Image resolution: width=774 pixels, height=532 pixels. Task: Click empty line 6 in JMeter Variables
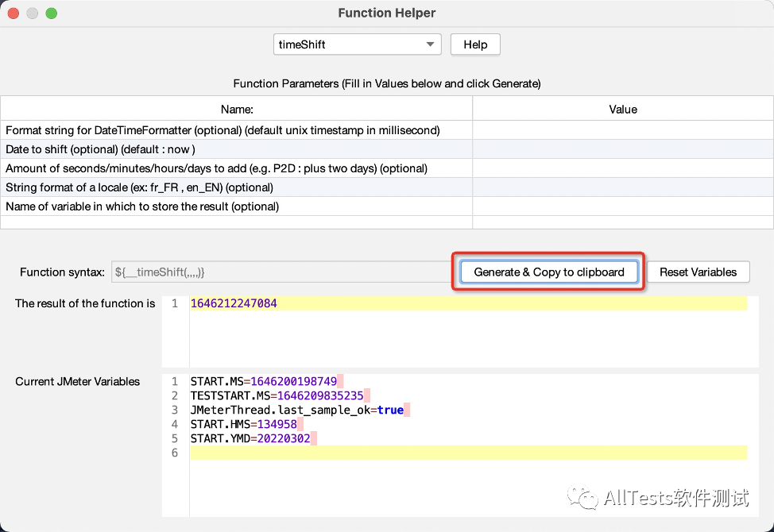[x=468, y=453]
